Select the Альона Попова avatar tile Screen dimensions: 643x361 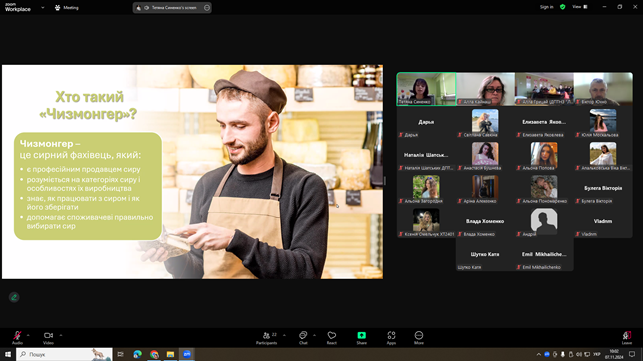pyautogui.click(x=544, y=155)
